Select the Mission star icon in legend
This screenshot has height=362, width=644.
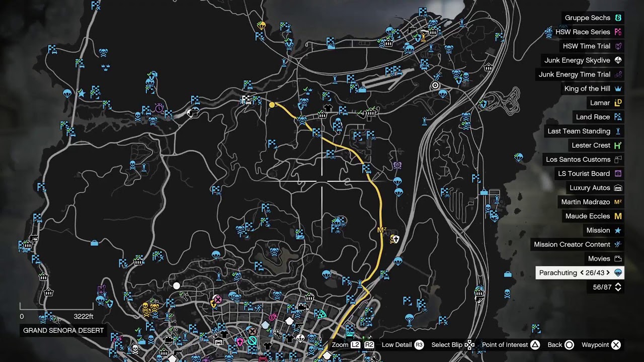[x=618, y=230]
